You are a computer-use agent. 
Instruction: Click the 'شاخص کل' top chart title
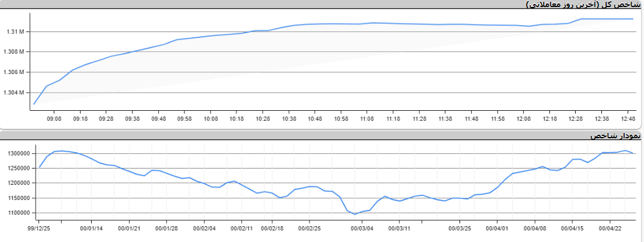(x=583, y=5)
